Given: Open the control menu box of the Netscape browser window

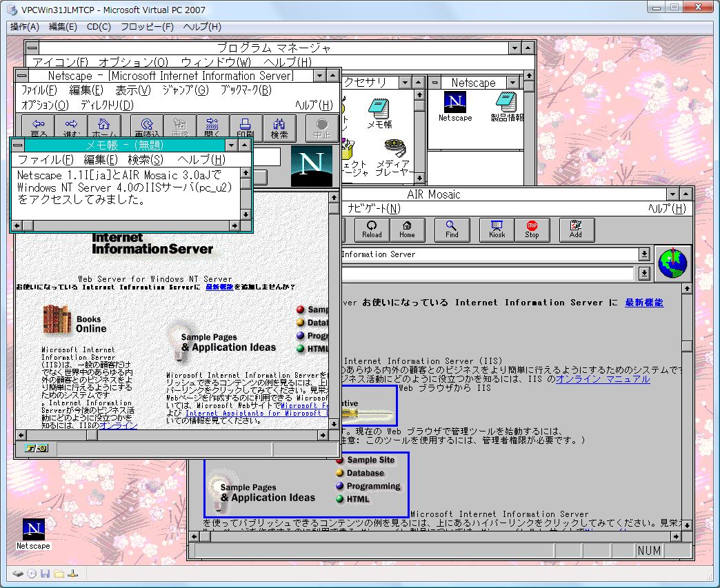Looking at the screenshot, I should (21, 75).
